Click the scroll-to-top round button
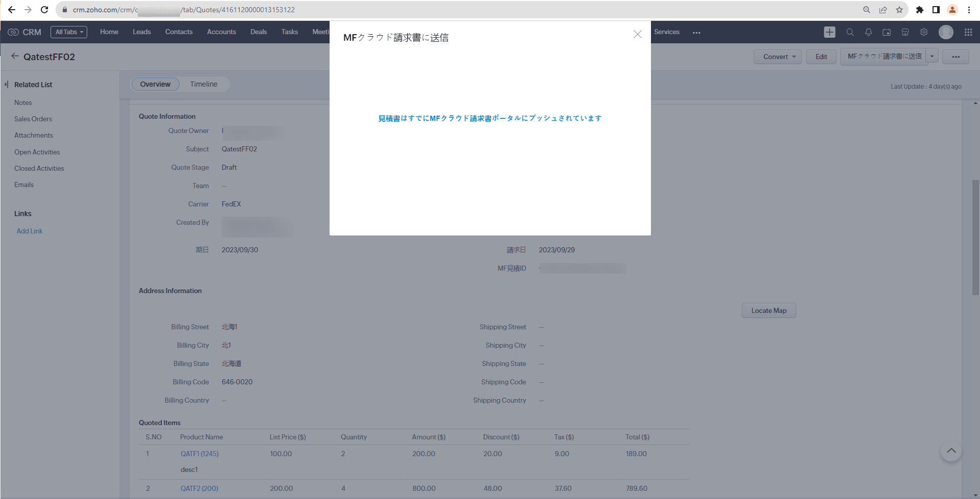Image resolution: width=980 pixels, height=499 pixels. click(x=951, y=451)
